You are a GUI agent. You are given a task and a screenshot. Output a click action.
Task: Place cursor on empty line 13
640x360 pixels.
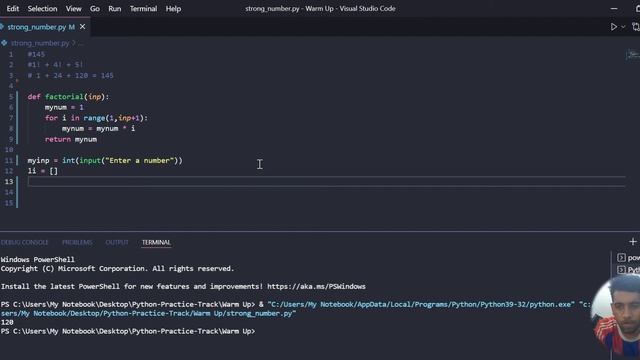point(327,182)
